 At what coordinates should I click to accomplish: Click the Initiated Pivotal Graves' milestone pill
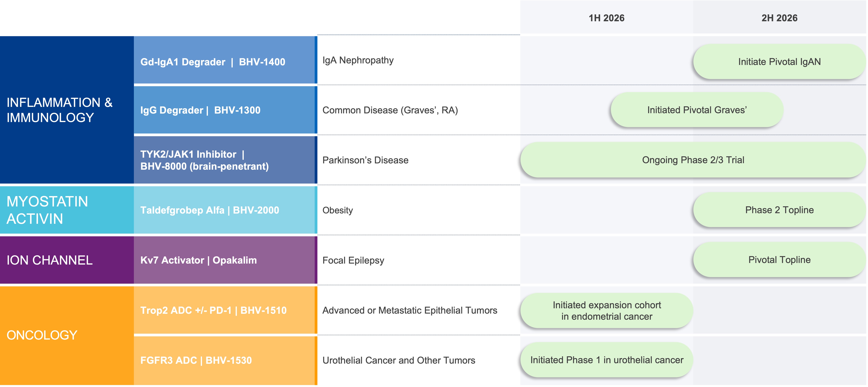(x=697, y=110)
